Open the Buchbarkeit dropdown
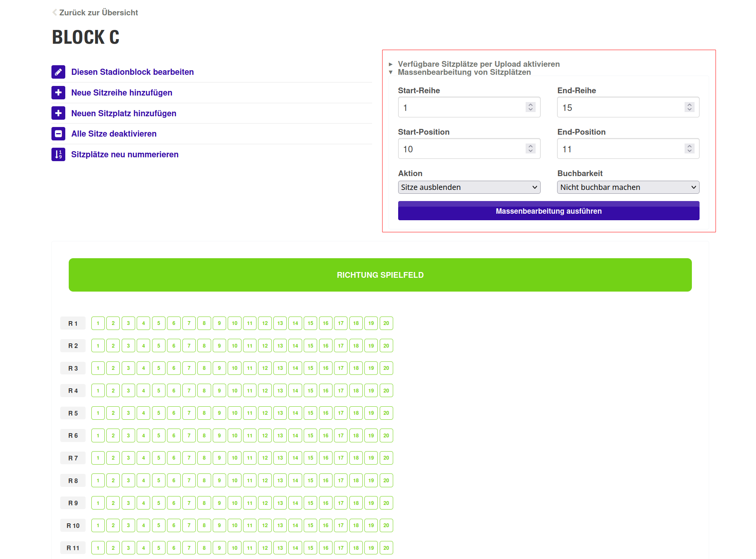Viewport: 756px width, 559px height. (628, 187)
